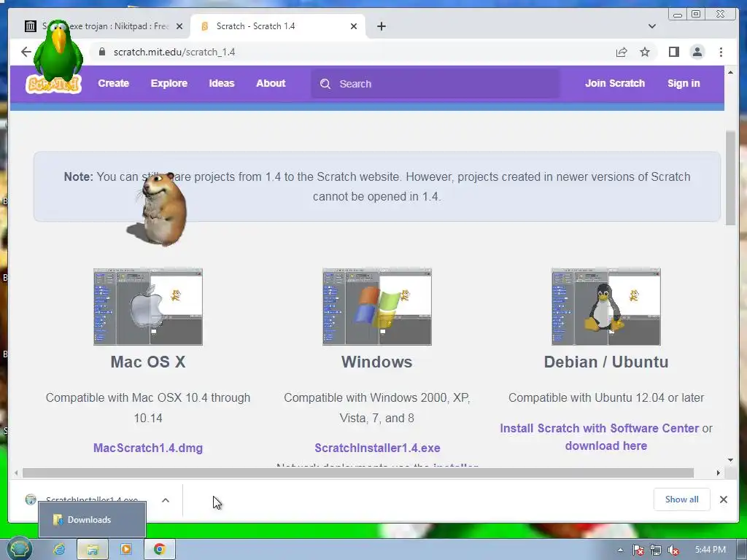
Task: Click the search magnifier icon
Action: pyautogui.click(x=325, y=84)
